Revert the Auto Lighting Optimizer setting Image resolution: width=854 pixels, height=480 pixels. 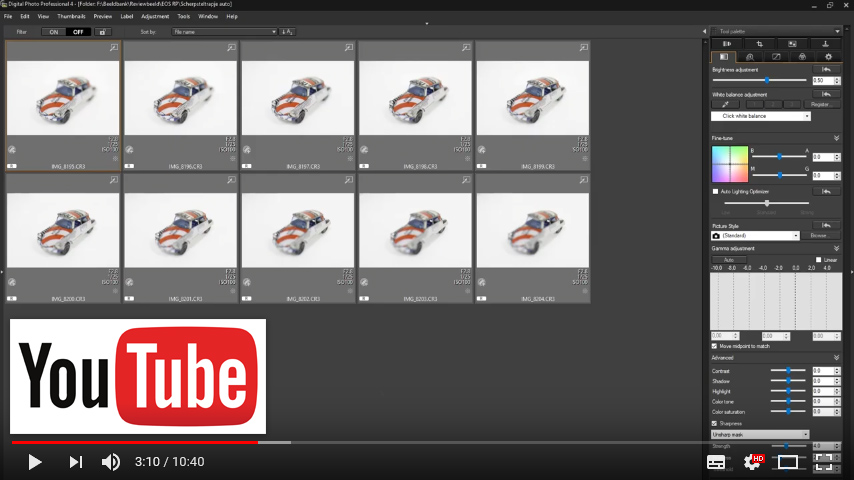pos(826,192)
